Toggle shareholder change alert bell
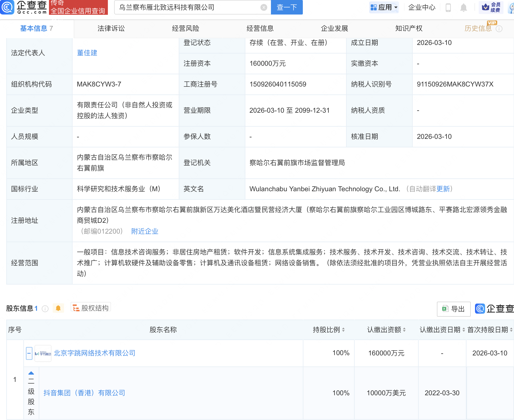 click(58, 308)
